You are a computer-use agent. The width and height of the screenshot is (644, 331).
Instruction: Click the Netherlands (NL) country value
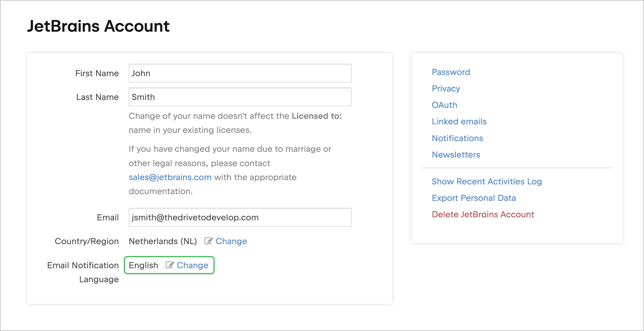tap(163, 241)
